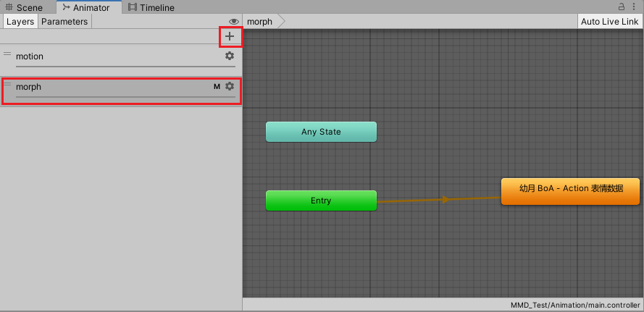The width and height of the screenshot is (644, 312).
Task: Open settings gear for morph layer
Action: [x=230, y=86]
